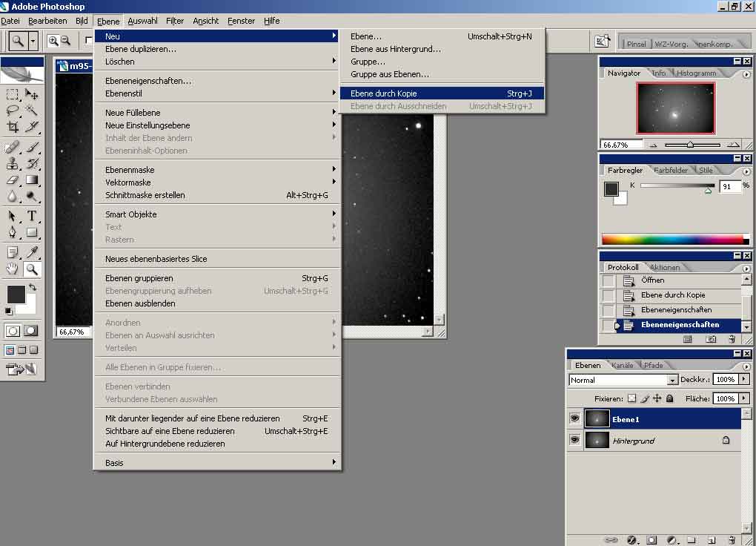The height and width of the screenshot is (546, 756).
Task: Expand the Ebenenmaske submenu
Action: pos(216,170)
